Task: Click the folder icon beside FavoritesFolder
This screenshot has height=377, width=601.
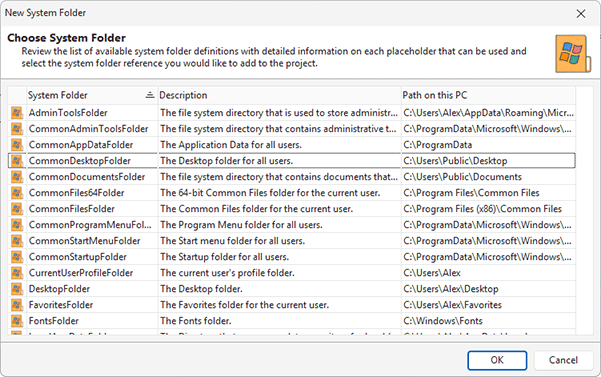Action: point(17,305)
